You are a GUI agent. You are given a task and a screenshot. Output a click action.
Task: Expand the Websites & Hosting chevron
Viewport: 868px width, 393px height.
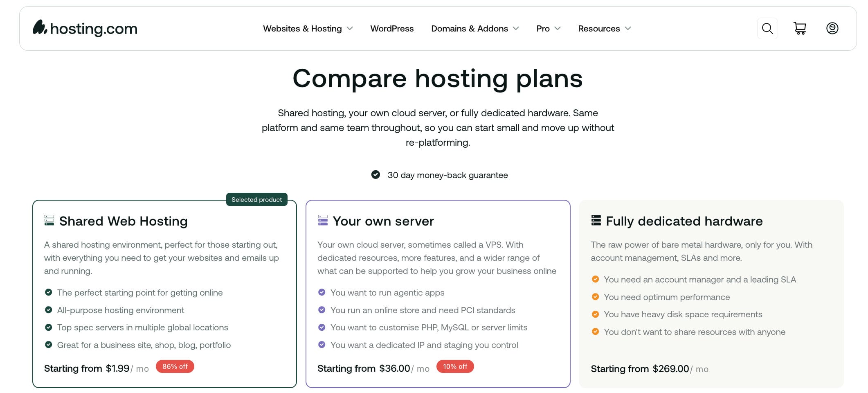[350, 29]
